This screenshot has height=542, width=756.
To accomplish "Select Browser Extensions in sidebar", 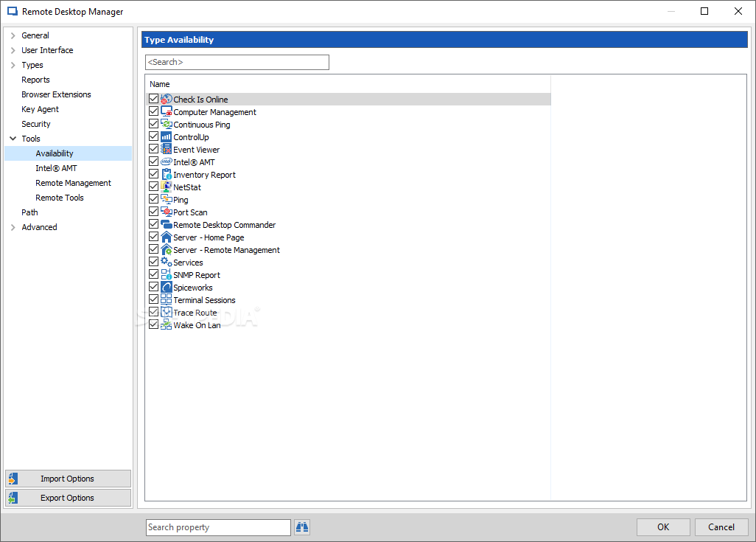I will pyautogui.click(x=56, y=94).
